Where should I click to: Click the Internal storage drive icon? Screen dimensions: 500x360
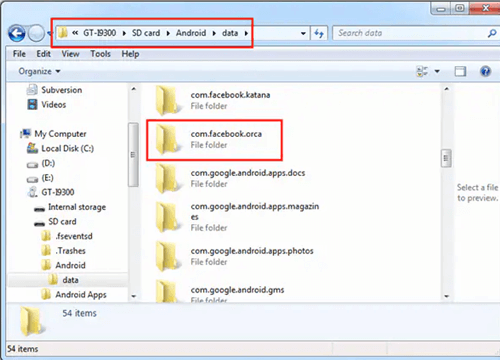[x=39, y=209]
